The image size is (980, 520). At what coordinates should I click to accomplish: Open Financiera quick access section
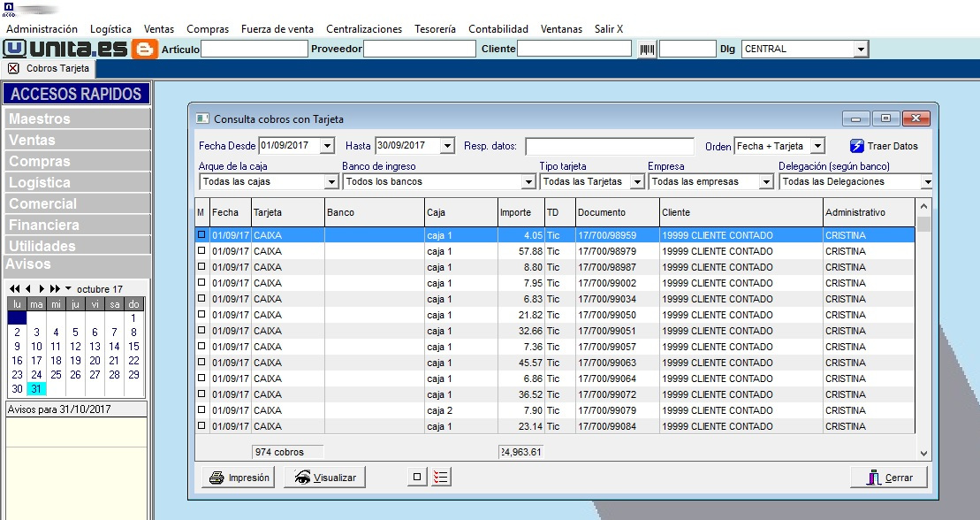pyautogui.click(x=77, y=225)
